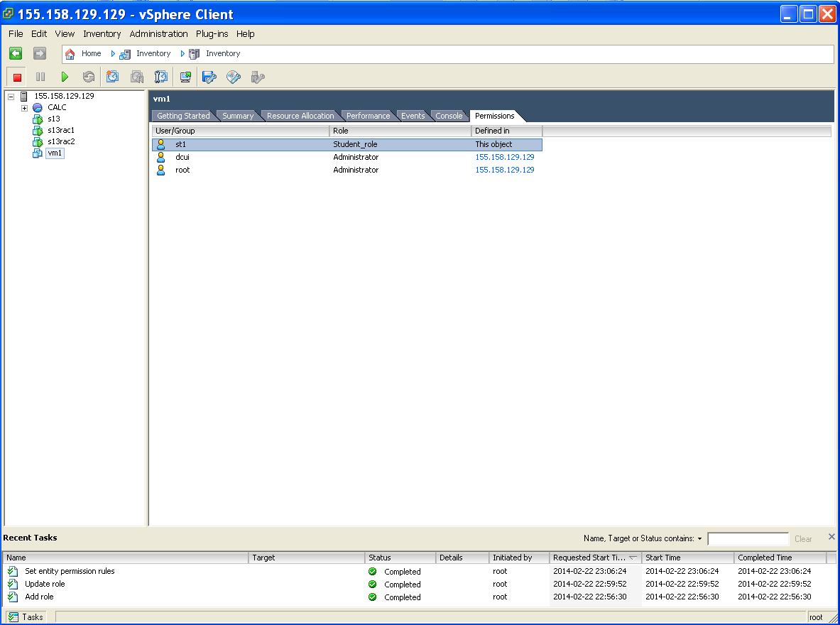Click the Home breadcrumb link
The width and height of the screenshot is (840, 625).
pos(91,53)
